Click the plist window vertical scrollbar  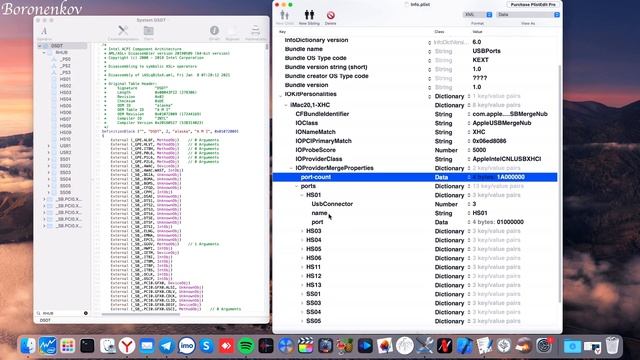coord(559,184)
